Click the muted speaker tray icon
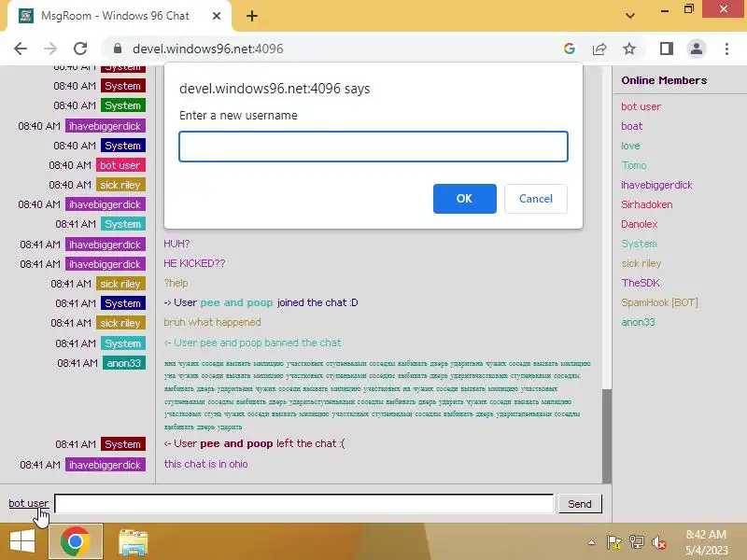Screen dimensions: 747x560 (659, 542)
